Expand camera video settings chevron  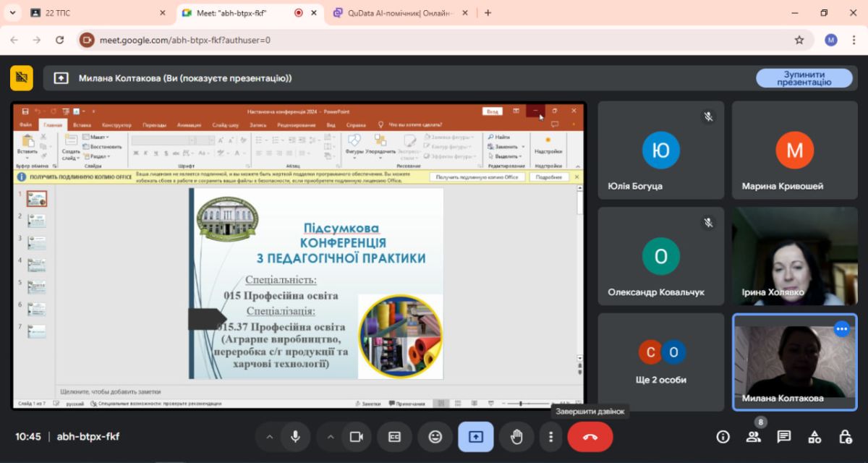click(x=331, y=437)
